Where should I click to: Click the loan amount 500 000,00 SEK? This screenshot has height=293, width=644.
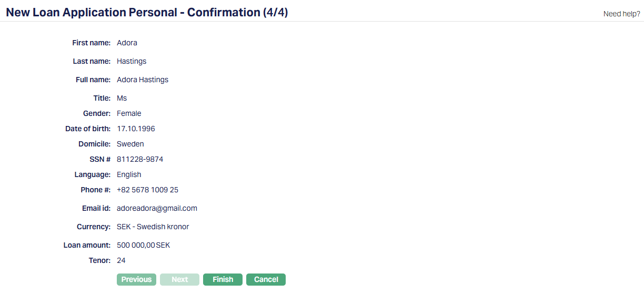point(143,245)
